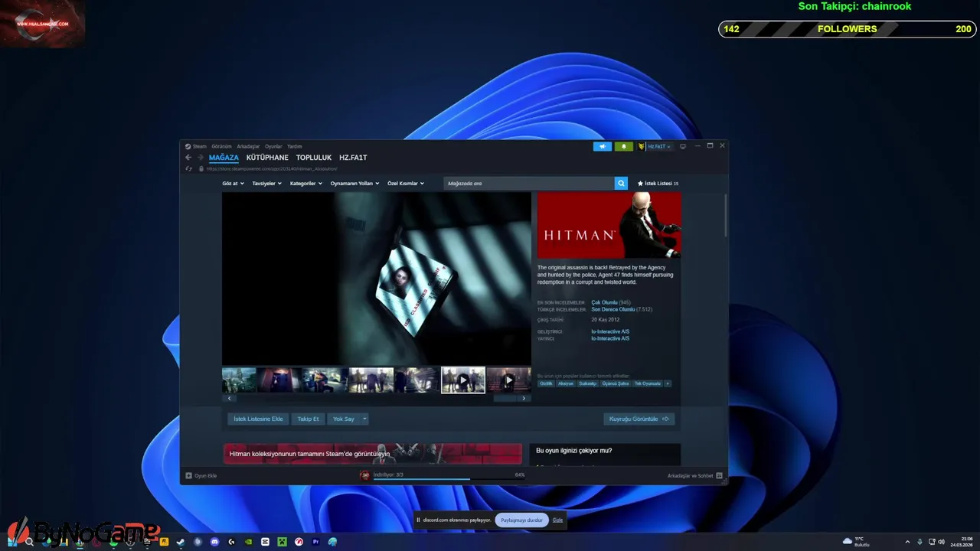Open the green notifications bell
Screen dimensions: 980x551
pyautogui.click(x=623, y=146)
